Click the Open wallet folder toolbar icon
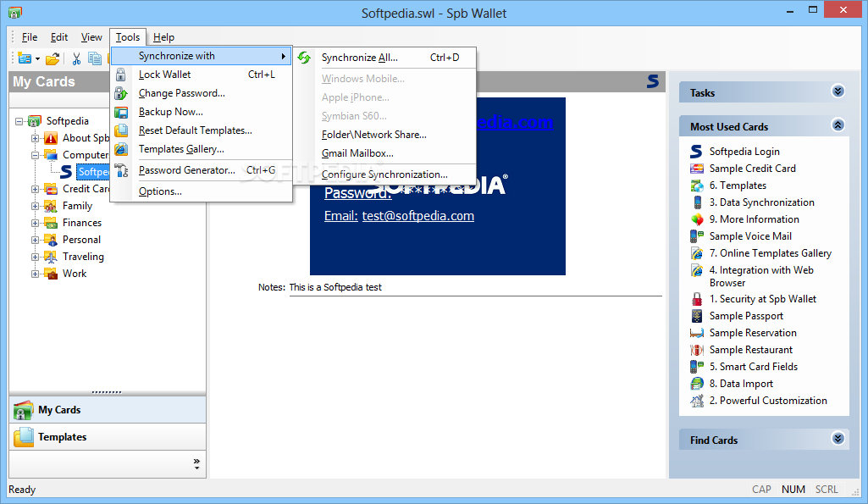 pyautogui.click(x=53, y=58)
